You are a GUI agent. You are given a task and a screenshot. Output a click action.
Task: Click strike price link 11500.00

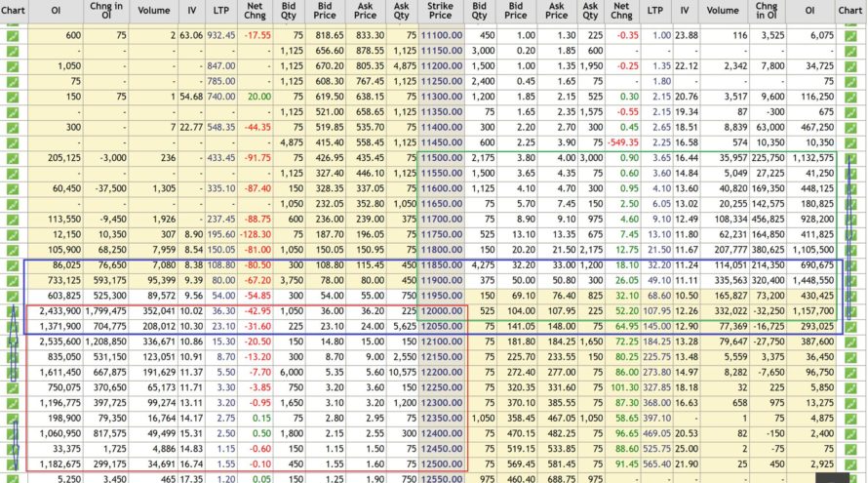click(x=442, y=158)
